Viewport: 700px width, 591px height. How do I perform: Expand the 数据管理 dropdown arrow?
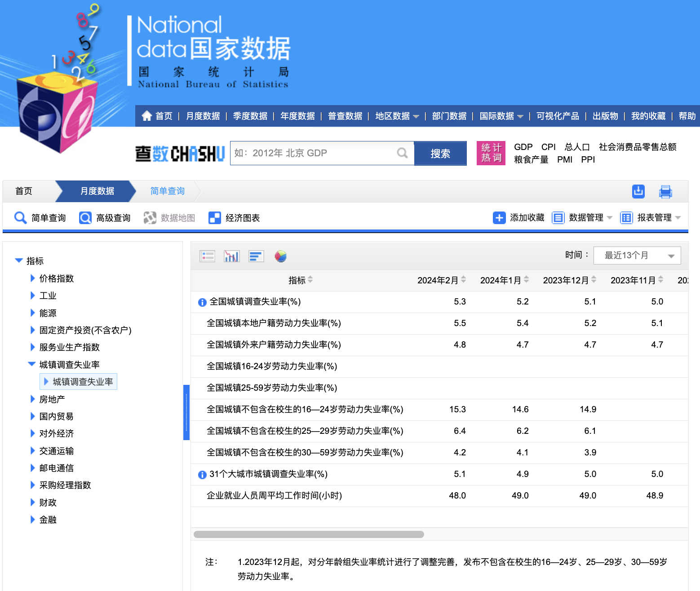tap(610, 218)
